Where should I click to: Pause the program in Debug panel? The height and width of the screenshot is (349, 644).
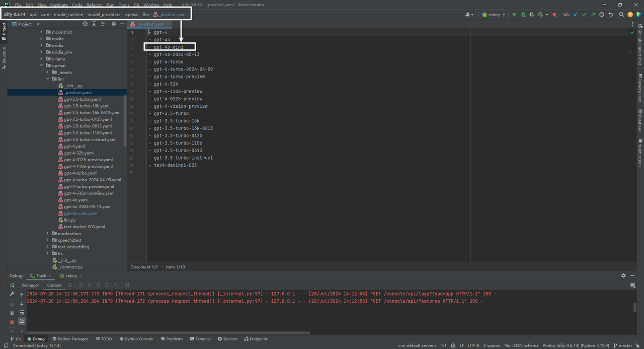[x=12, y=313]
